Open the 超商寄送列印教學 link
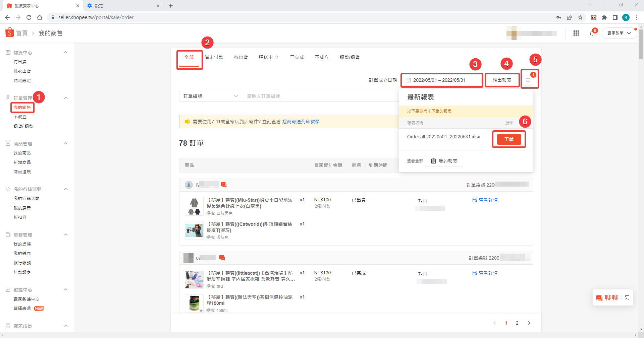The height and width of the screenshot is (338, 644). coord(301,122)
